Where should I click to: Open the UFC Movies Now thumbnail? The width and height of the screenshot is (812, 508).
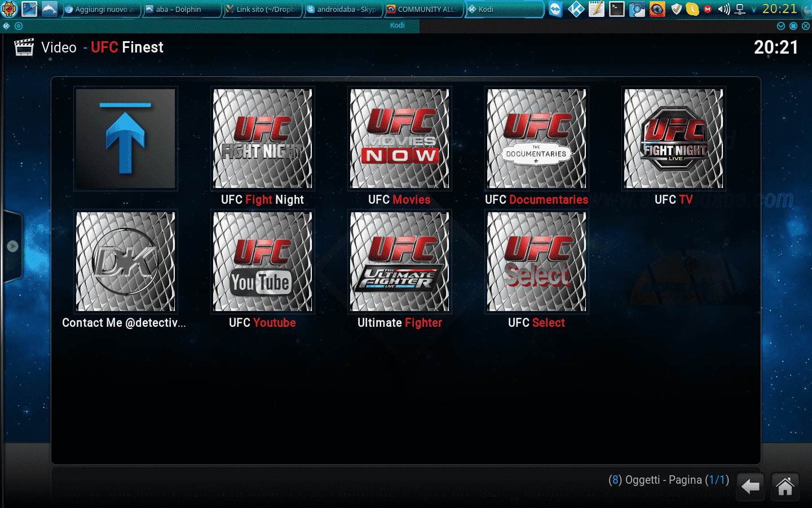tap(400, 138)
